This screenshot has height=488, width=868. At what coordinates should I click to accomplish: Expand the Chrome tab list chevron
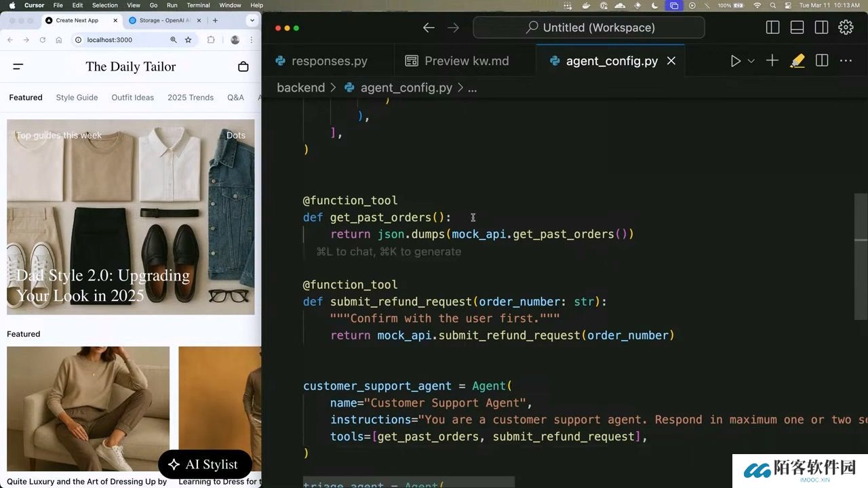(252, 20)
